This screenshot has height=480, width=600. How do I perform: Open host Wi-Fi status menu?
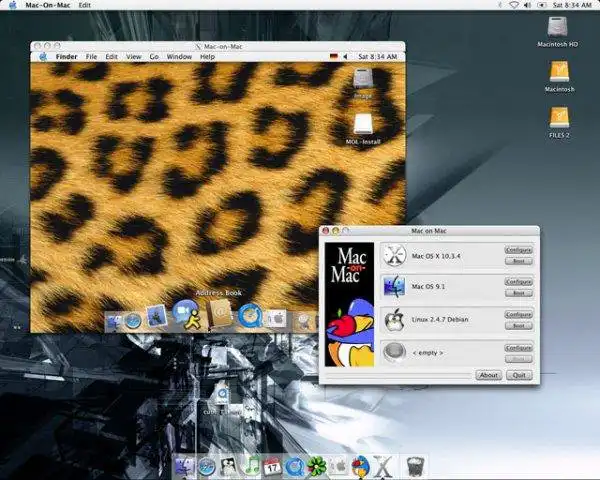514,5
